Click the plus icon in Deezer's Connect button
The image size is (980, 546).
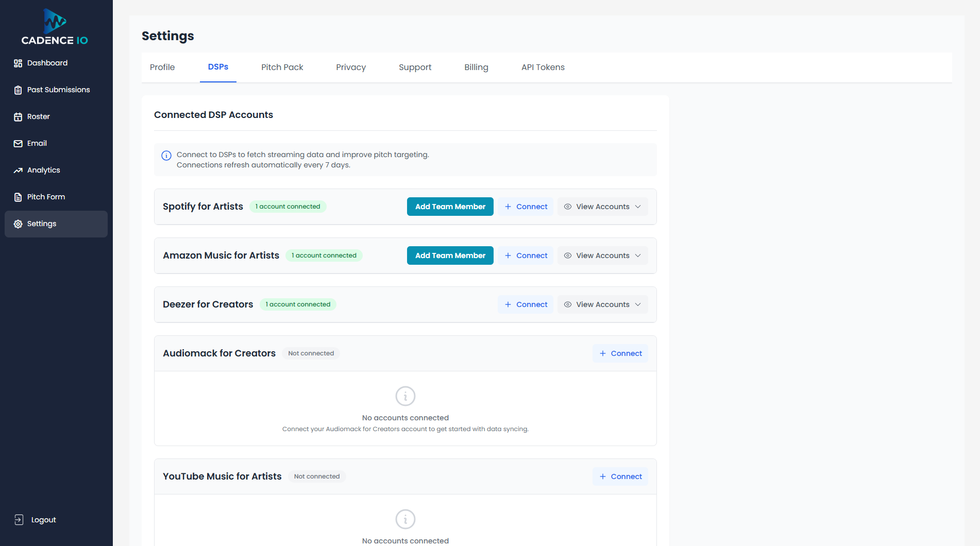(508, 304)
